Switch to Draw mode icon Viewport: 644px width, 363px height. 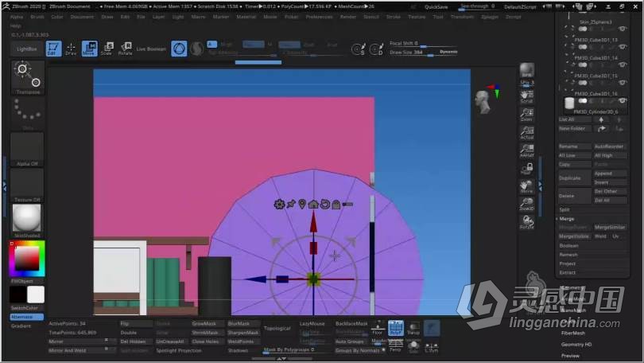pos(71,49)
